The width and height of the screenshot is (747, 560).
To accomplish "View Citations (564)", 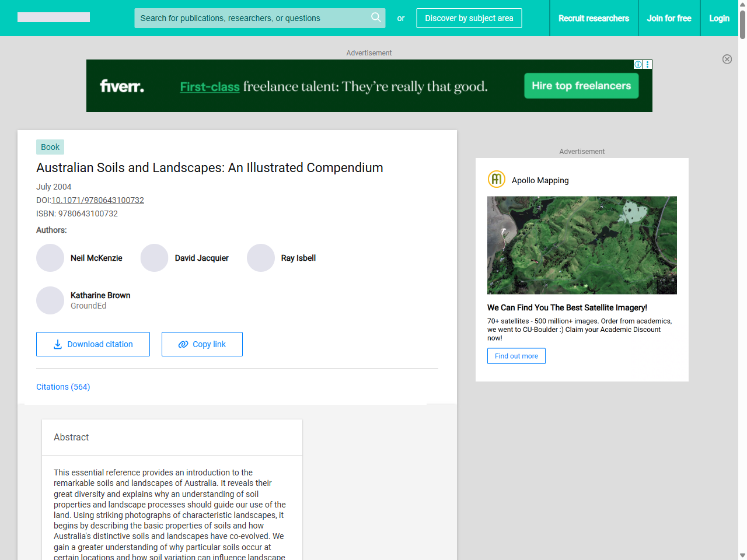I will click(63, 387).
